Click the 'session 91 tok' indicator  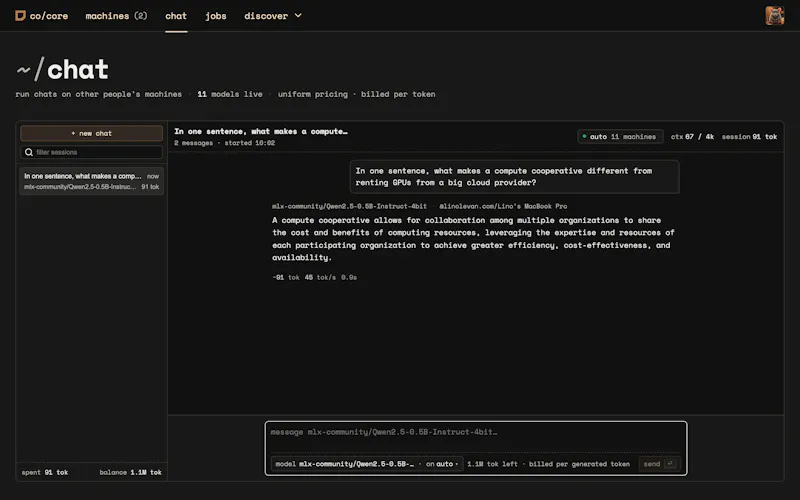[x=749, y=136]
